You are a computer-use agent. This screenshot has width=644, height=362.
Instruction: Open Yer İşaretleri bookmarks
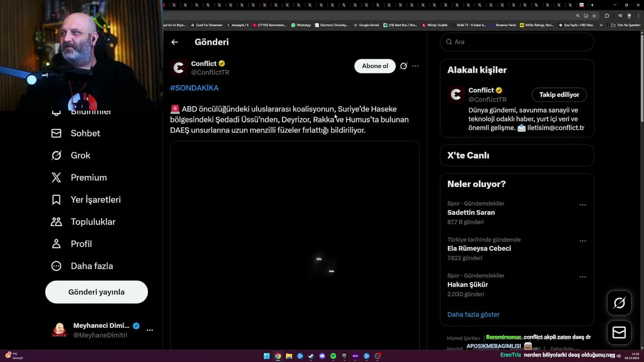click(86, 200)
